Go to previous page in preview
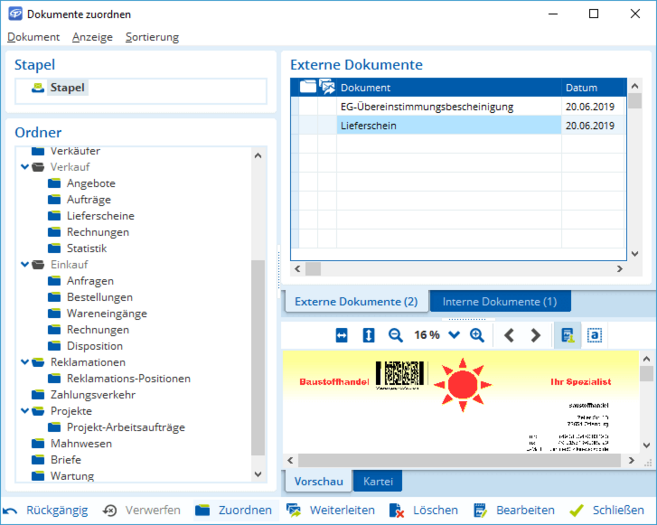 point(509,336)
